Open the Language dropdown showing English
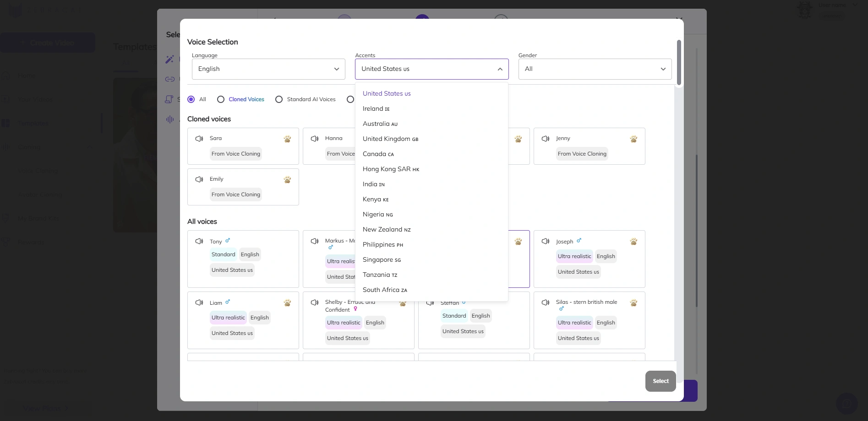Screen dimensions: 868x421 268,69
